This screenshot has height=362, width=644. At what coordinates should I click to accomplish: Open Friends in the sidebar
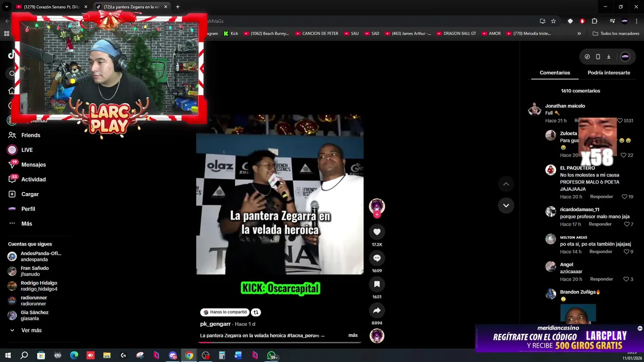pyautogui.click(x=31, y=135)
